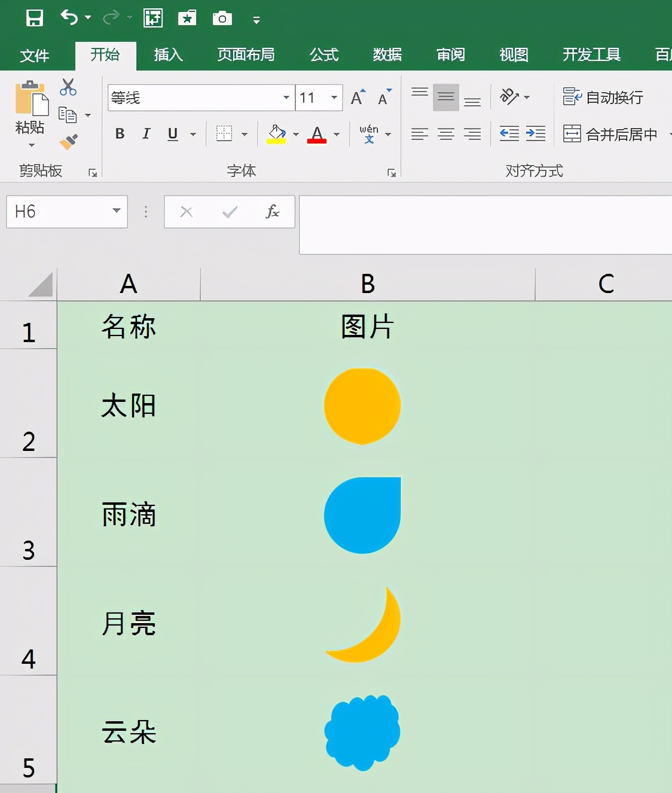
Task: Switch to the 公式 tab
Action: 324,55
